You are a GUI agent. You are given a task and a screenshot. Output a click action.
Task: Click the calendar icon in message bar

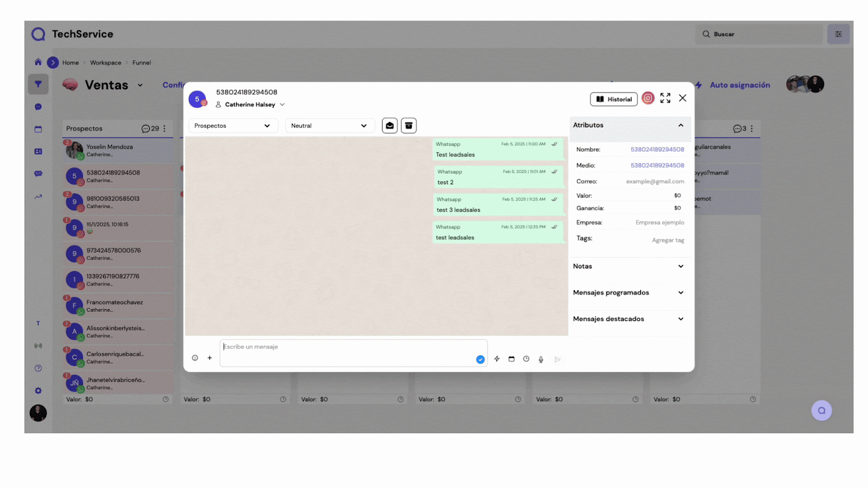[x=512, y=359]
